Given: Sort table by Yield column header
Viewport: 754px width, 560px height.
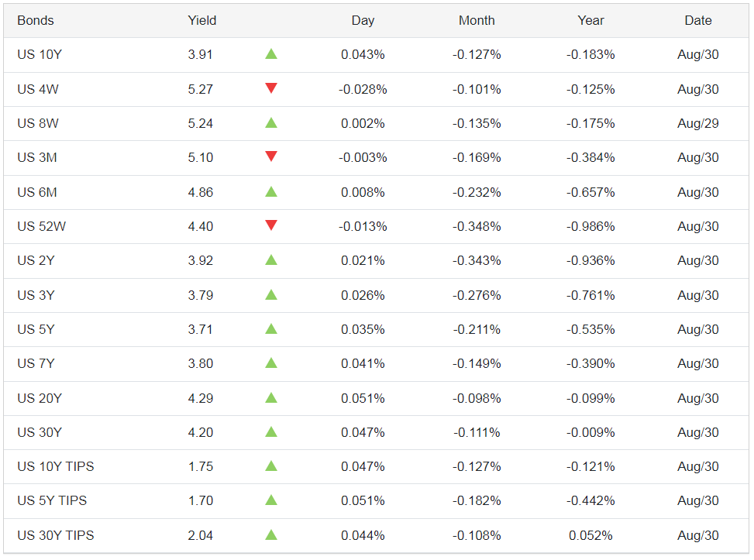Looking at the screenshot, I should coord(201,21).
